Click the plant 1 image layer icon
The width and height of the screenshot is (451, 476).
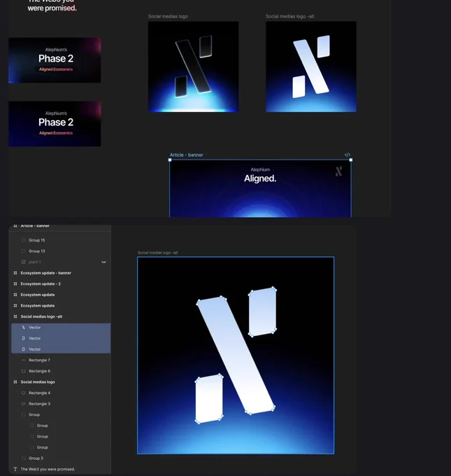23,262
